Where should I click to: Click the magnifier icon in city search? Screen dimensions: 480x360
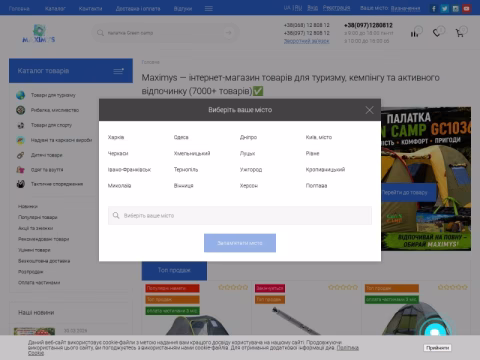(116, 215)
